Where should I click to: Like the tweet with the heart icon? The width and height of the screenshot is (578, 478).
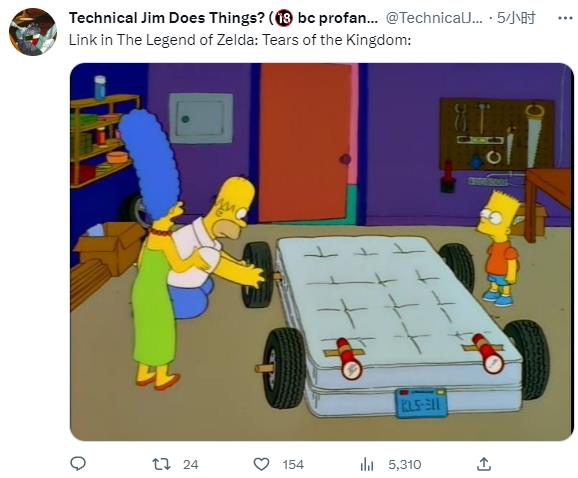[x=261, y=464]
